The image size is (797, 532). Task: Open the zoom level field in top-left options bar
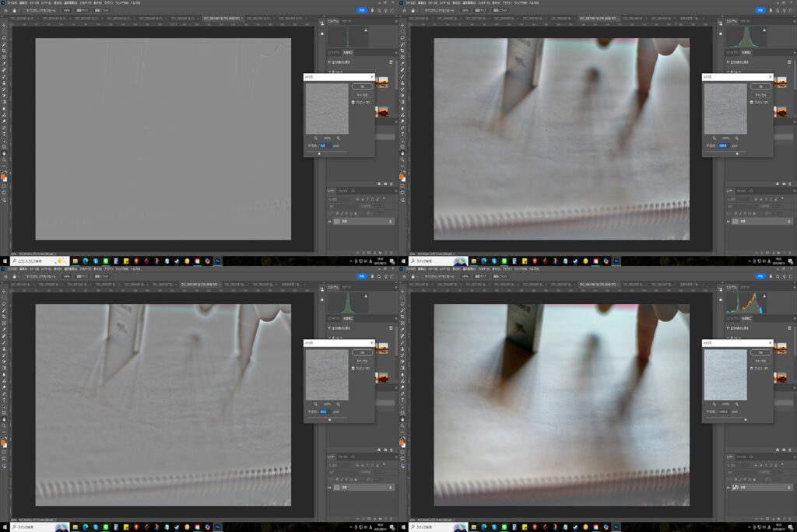pyautogui.click(x=67, y=11)
